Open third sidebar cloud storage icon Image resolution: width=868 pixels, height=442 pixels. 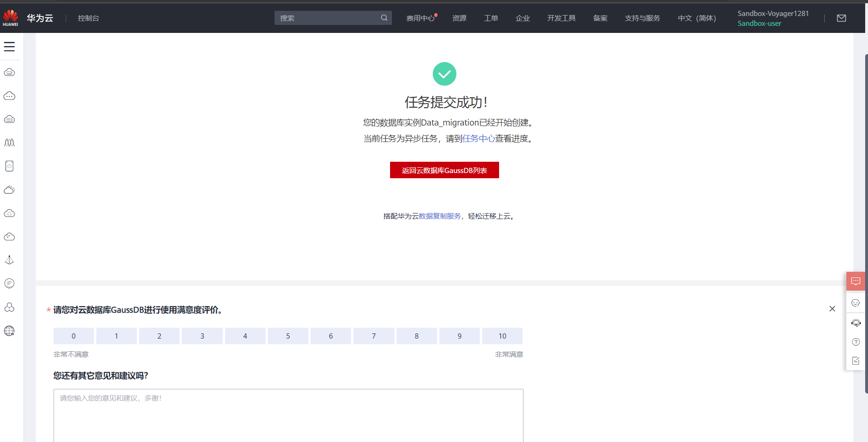tap(9, 119)
